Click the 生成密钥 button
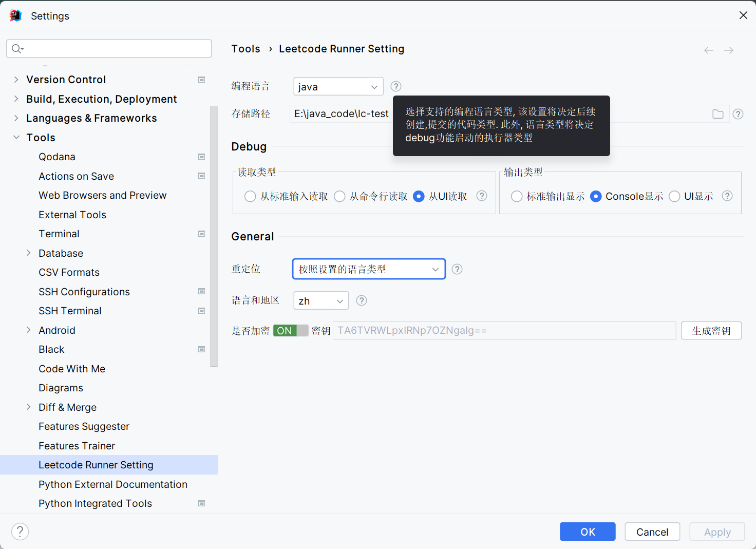 tap(711, 331)
